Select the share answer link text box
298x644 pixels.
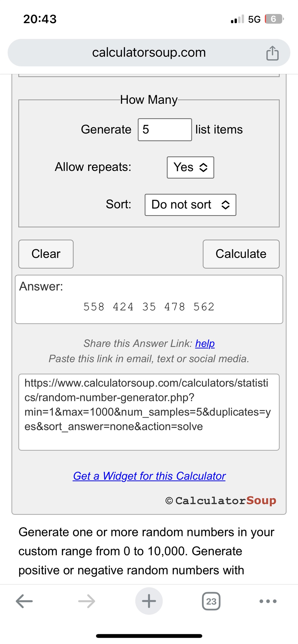(x=149, y=412)
